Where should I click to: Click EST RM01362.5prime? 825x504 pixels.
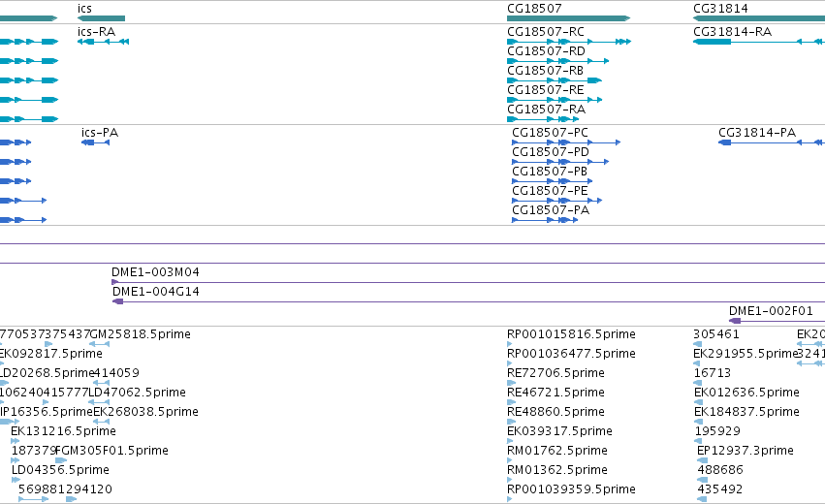tap(556, 470)
